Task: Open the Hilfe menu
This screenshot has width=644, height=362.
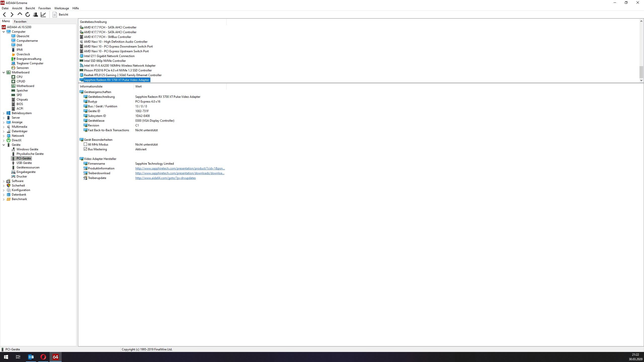Action: click(x=75, y=8)
